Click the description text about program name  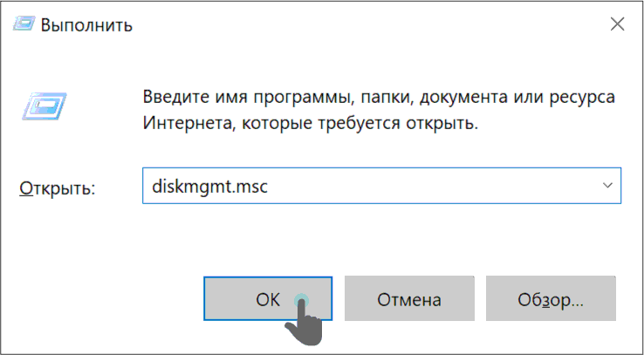(379, 110)
